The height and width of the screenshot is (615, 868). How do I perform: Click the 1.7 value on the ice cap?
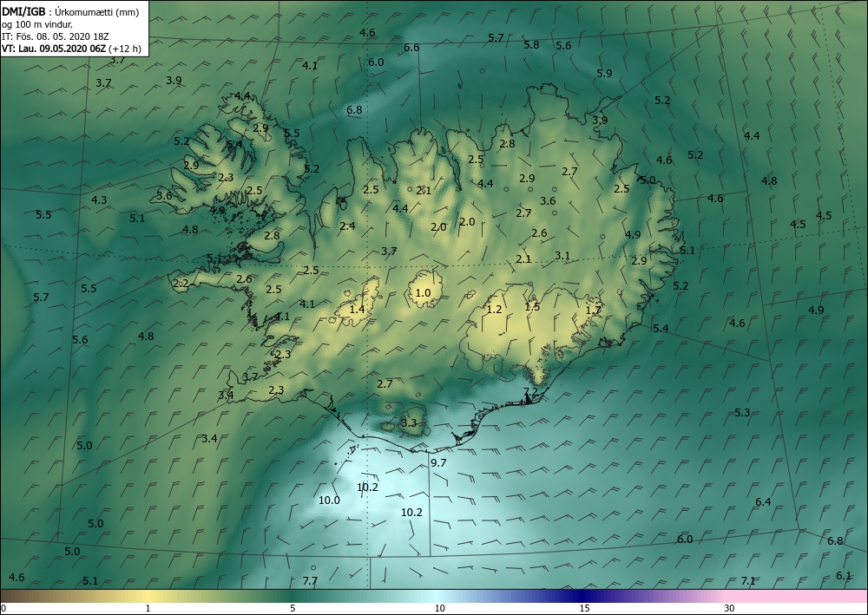pos(594,311)
